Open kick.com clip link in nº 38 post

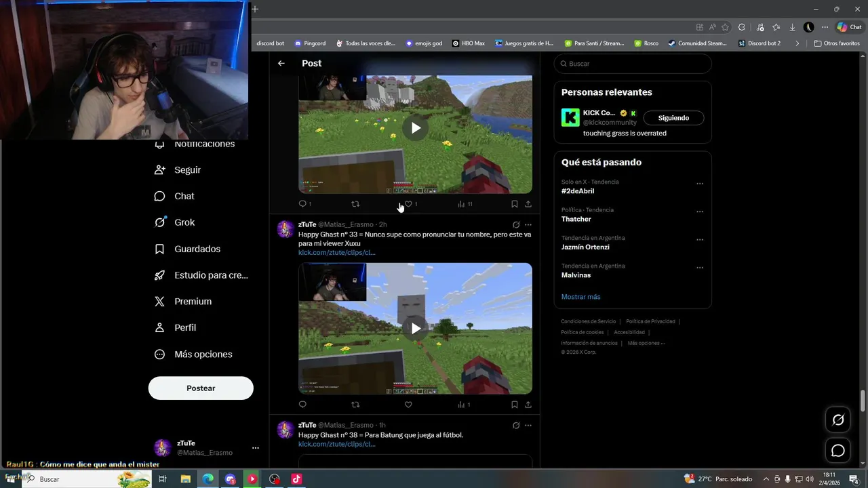(337, 444)
